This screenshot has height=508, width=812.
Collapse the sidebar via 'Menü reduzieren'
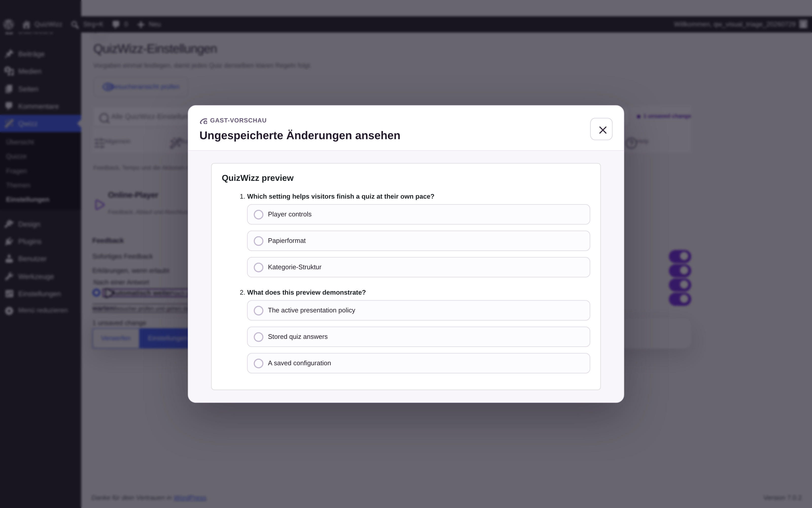40,310
